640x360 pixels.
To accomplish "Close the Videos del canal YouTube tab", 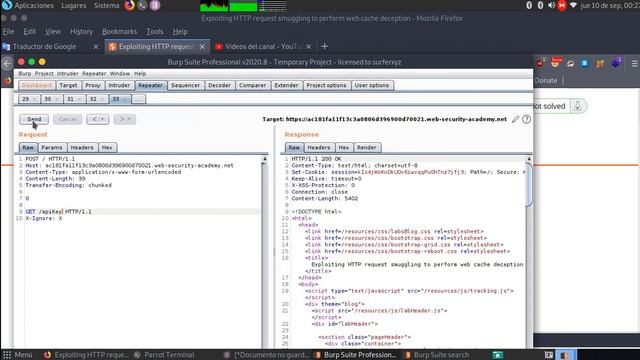I will click(309, 47).
